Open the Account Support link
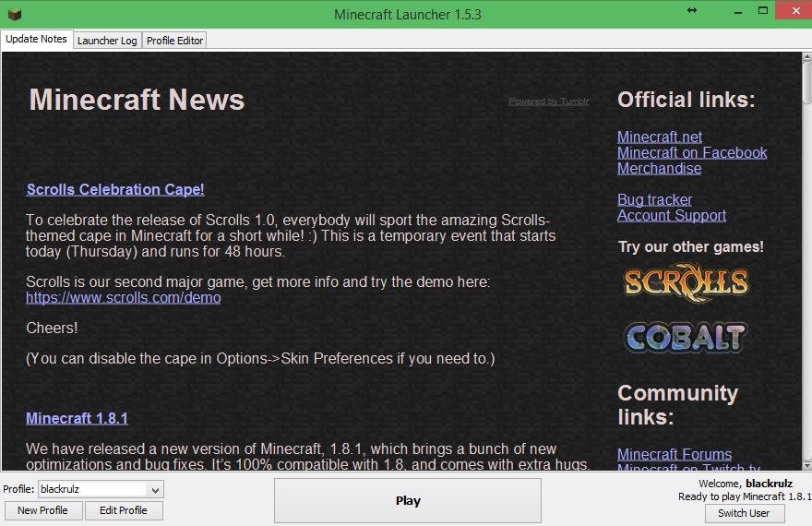The image size is (812, 526). point(672,215)
